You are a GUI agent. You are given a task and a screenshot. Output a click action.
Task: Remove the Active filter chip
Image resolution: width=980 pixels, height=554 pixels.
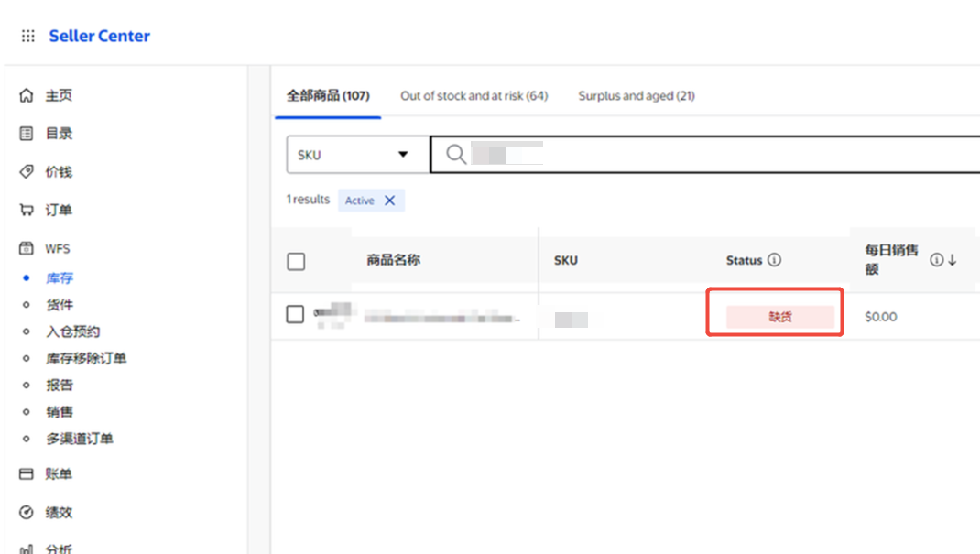[389, 201]
